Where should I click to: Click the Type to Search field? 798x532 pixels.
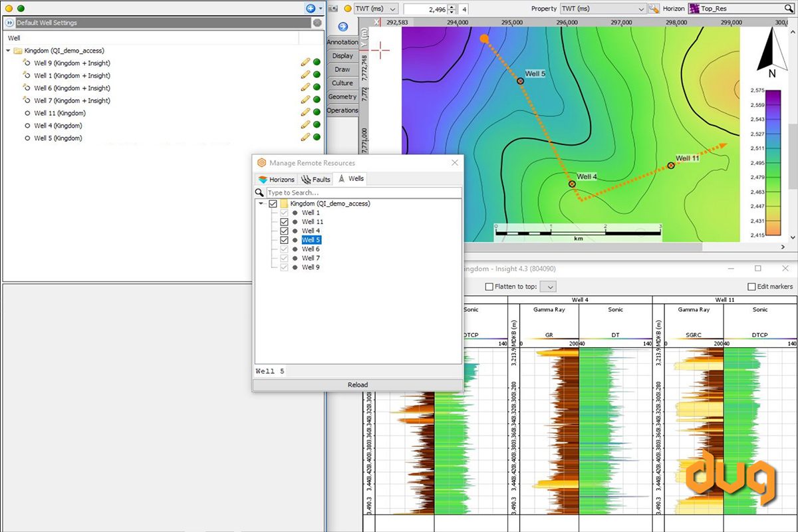(x=362, y=192)
